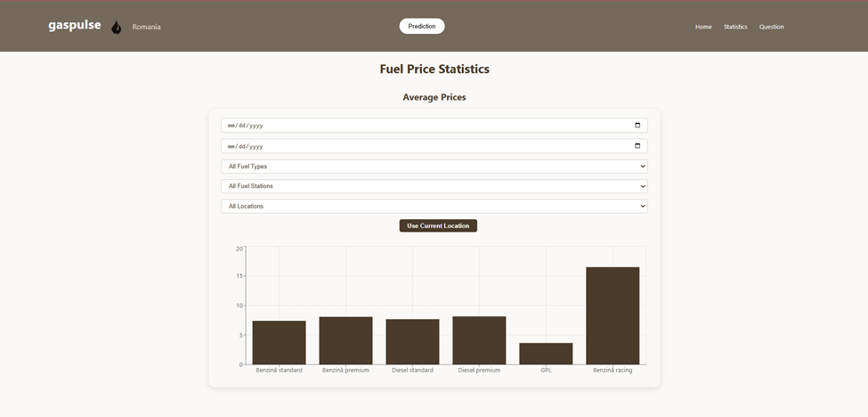Click the gaspulse brand name
This screenshot has width=868, height=417.
tap(75, 26)
